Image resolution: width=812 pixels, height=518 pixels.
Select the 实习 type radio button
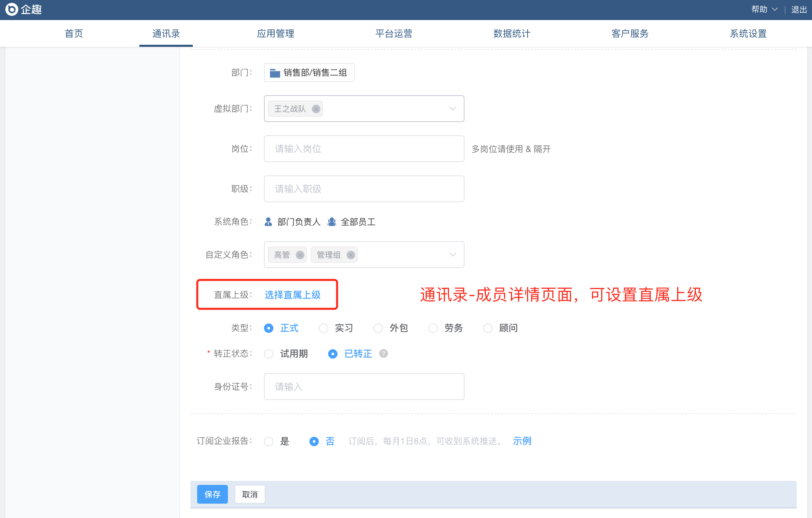(x=323, y=328)
